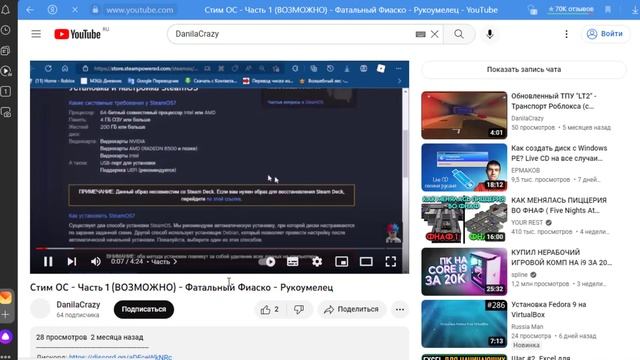640x360 pixels.
Task: Open the number 1 tab counter sidebar icon
Action: coord(6,91)
